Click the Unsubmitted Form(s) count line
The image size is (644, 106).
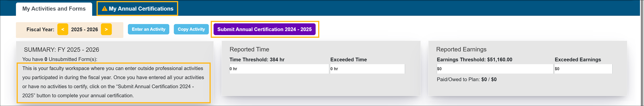click(x=60, y=59)
